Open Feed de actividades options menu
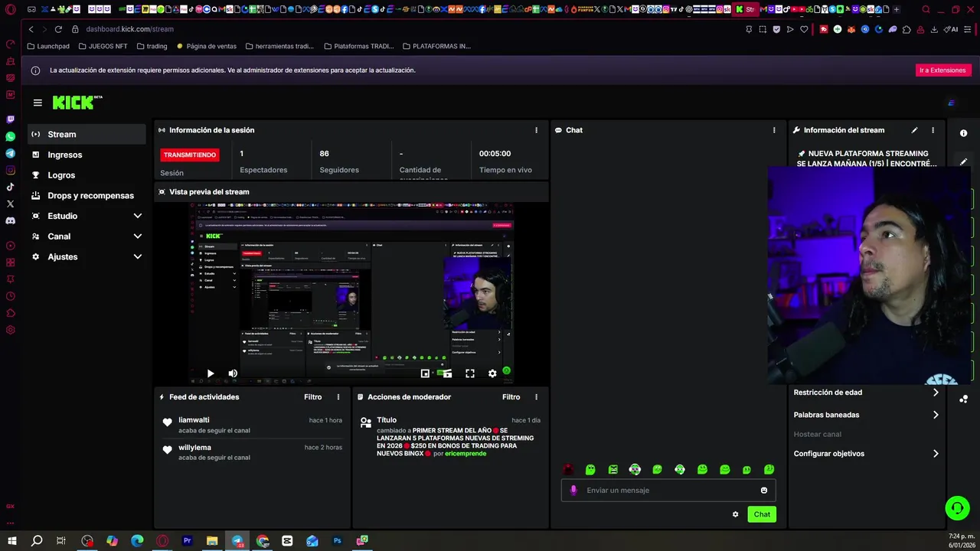 pos(338,397)
